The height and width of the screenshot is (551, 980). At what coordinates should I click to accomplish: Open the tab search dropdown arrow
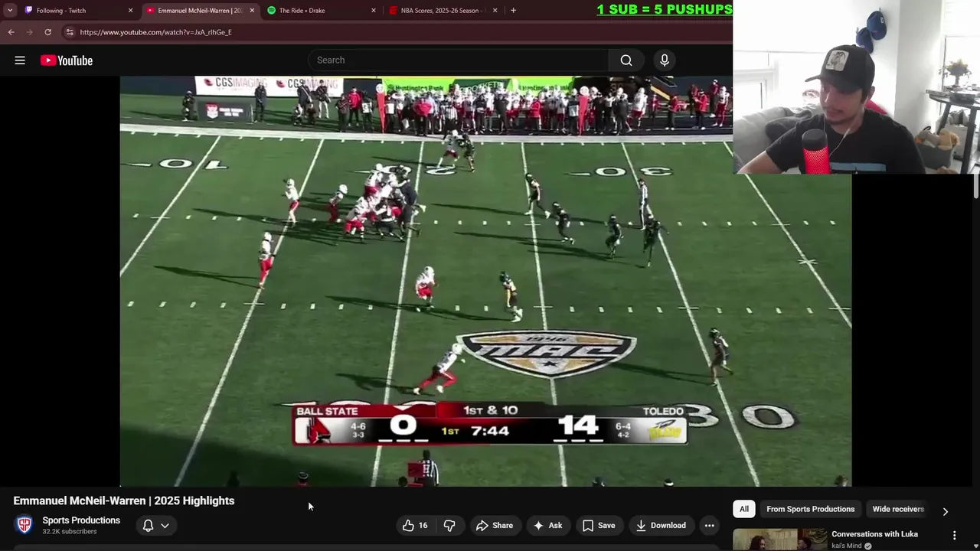(x=10, y=11)
